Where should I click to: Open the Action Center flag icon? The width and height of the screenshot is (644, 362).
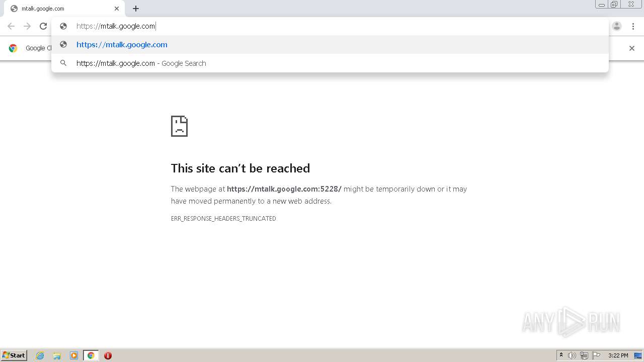click(x=596, y=355)
